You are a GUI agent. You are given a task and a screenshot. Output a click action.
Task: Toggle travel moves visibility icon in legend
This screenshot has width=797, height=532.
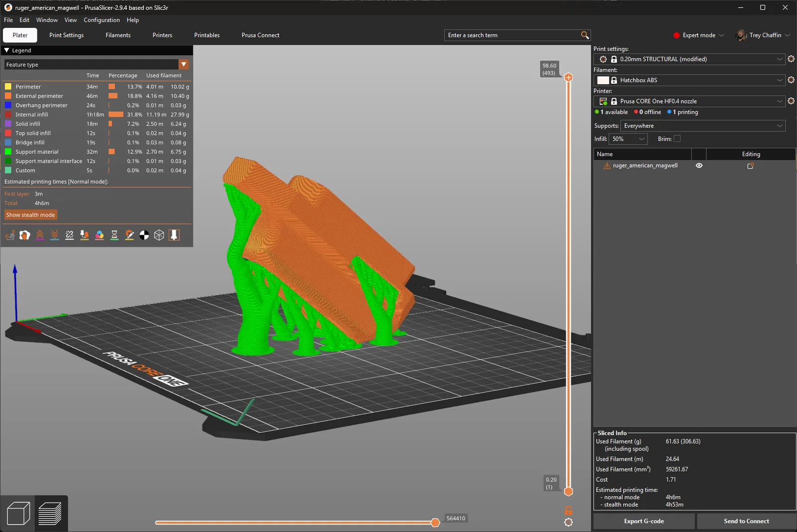10,235
